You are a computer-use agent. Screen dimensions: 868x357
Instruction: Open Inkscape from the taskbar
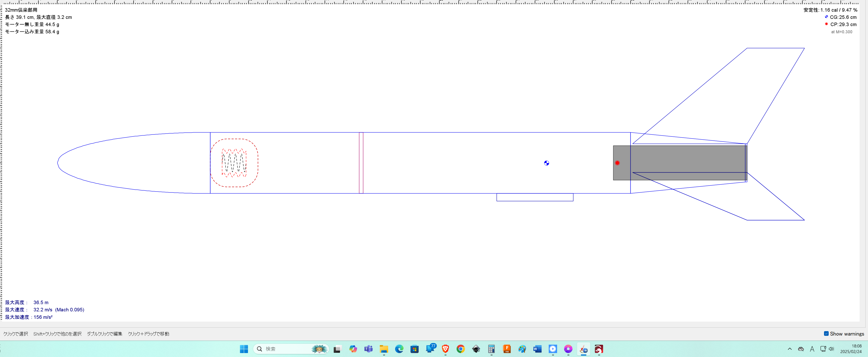pos(476,349)
